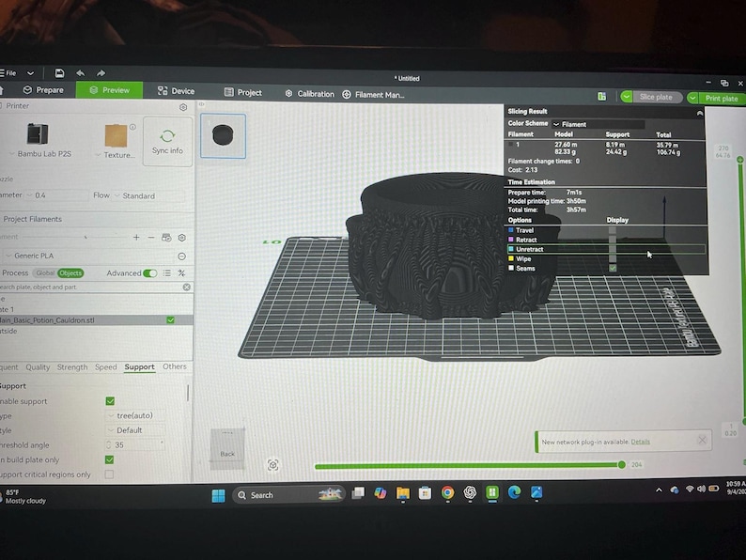Open the Quality settings tab
This screenshot has width=746, height=560.
38,367
